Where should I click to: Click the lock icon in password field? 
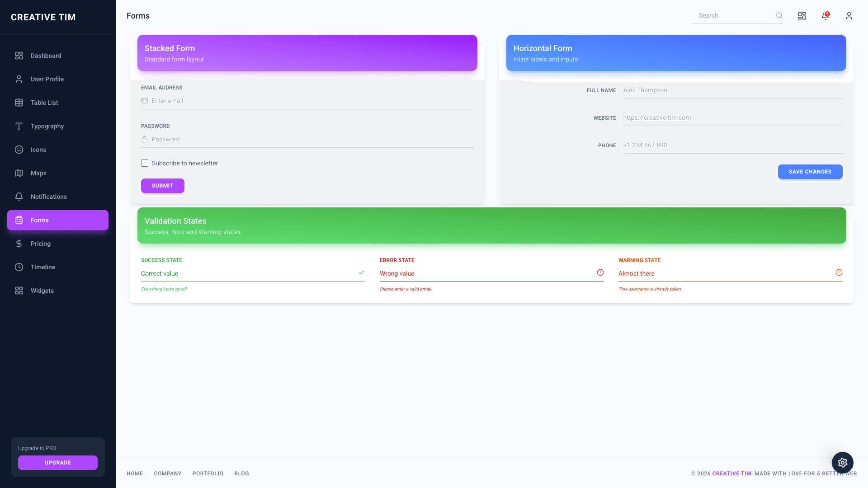[145, 139]
